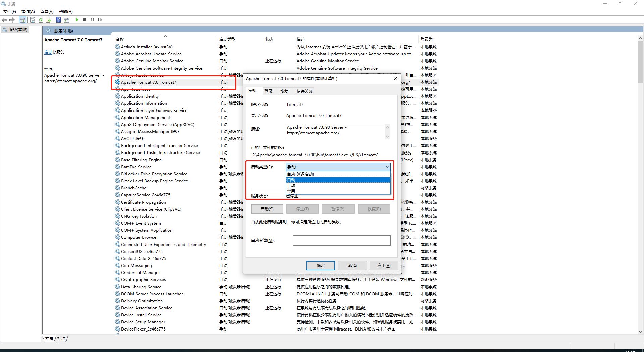This screenshot has width=644, height=352.
Task: Click the gear icon of Apache Tomcat 7.0 Tomcat7
Action: (117, 82)
